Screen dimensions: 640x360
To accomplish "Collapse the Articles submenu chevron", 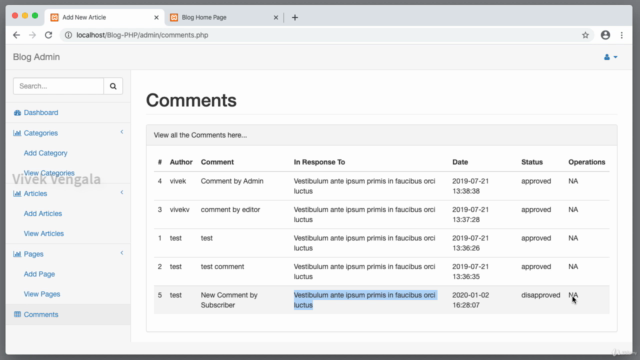I will tap(122, 192).
